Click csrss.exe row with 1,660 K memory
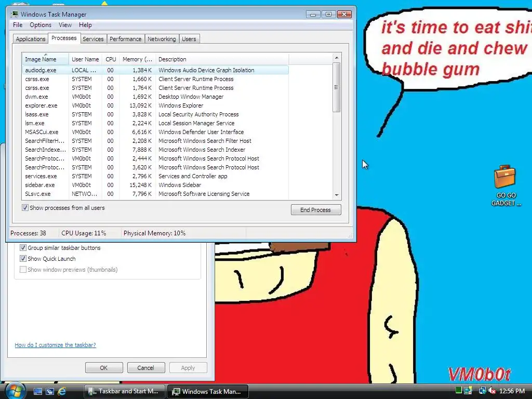The width and height of the screenshot is (532, 399). pos(155,79)
